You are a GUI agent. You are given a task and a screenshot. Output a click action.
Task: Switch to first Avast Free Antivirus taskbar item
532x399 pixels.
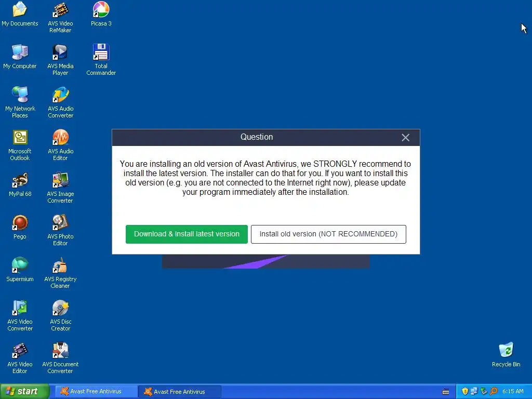tap(96, 392)
